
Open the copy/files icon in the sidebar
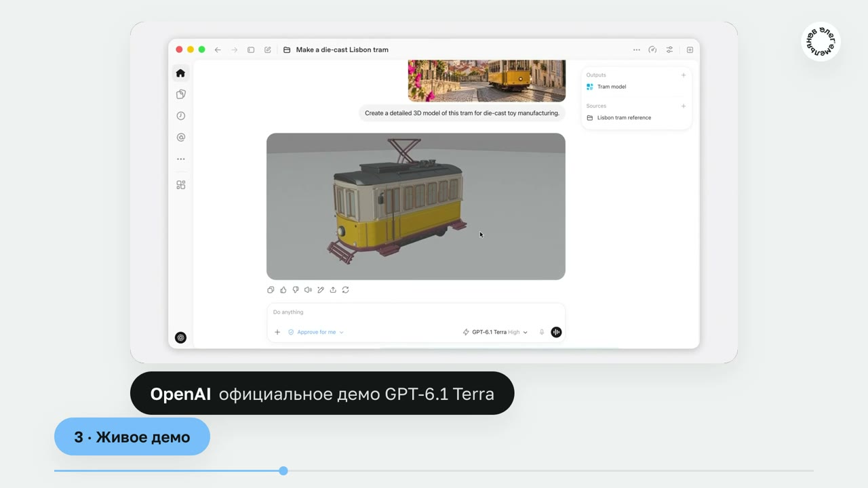[x=180, y=94]
